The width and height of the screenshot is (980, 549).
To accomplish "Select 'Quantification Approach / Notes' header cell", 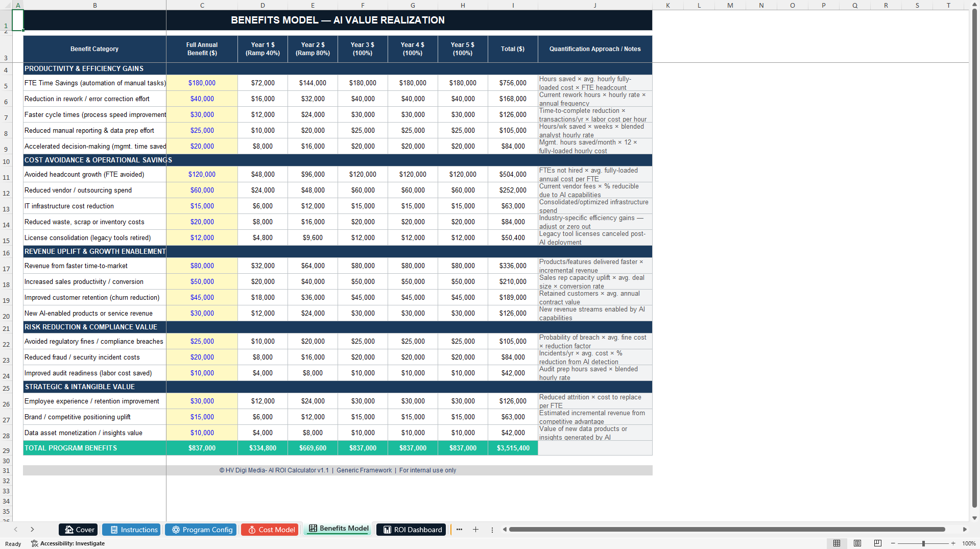I will point(595,49).
